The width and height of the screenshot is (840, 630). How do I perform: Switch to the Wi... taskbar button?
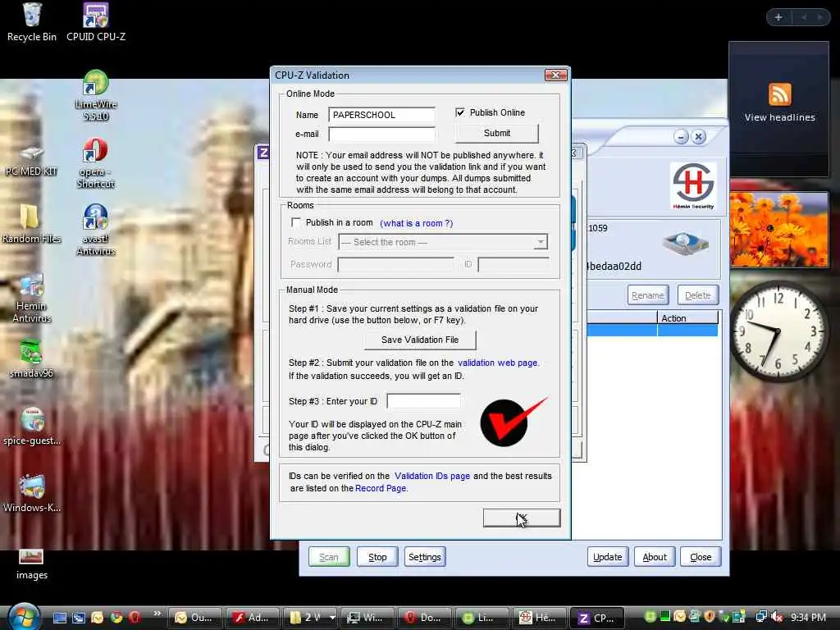tap(367, 618)
